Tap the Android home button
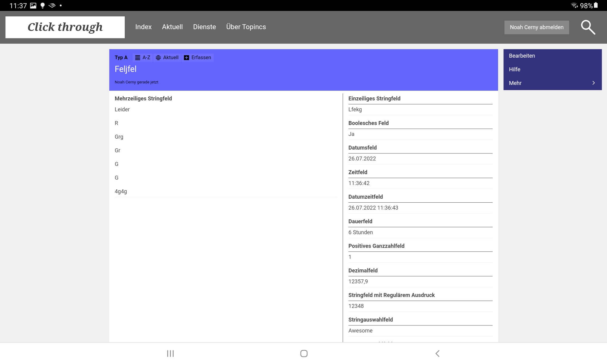607x364 pixels. pyautogui.click(x=304, y=353)
